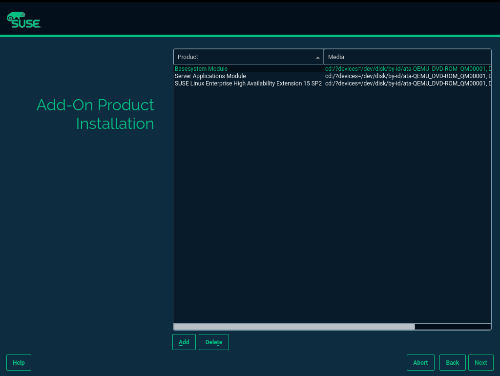Sort by the Product column header
This screenshot has height=376, width=500.
coord(248,57)
